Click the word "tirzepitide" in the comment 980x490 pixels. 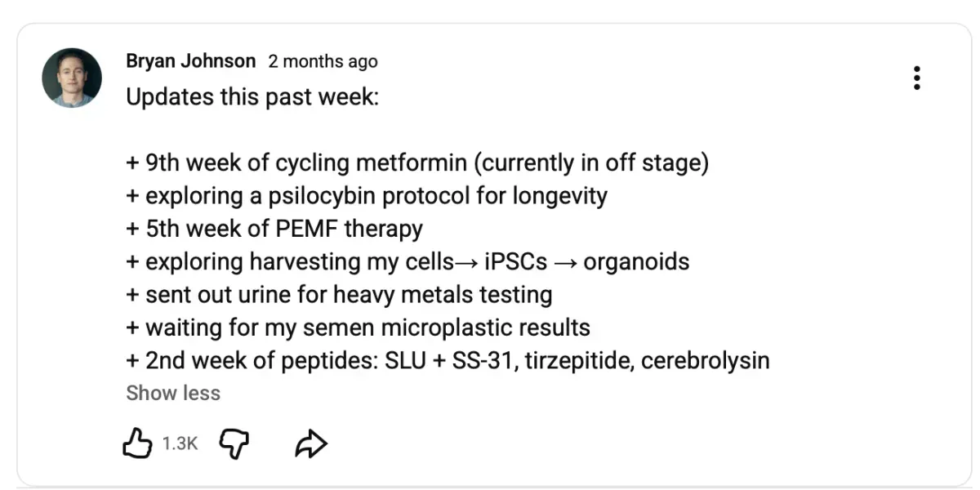coord(576,360)
